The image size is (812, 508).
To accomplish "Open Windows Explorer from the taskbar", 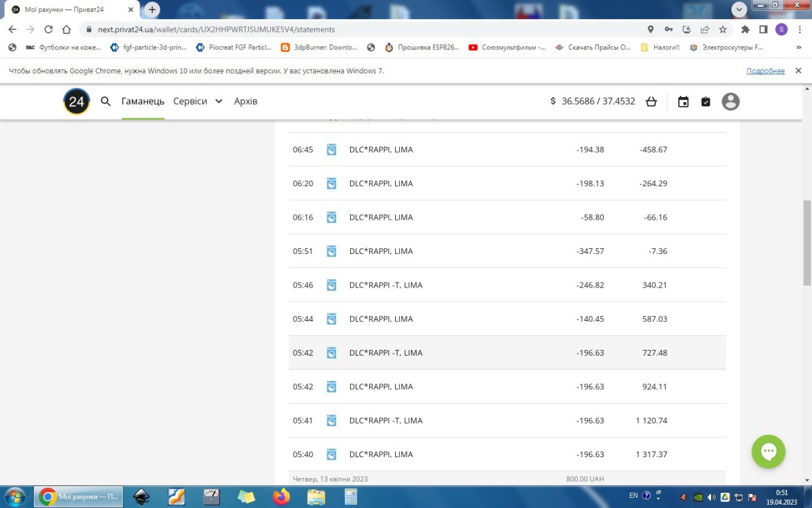I will pos(316,497).
